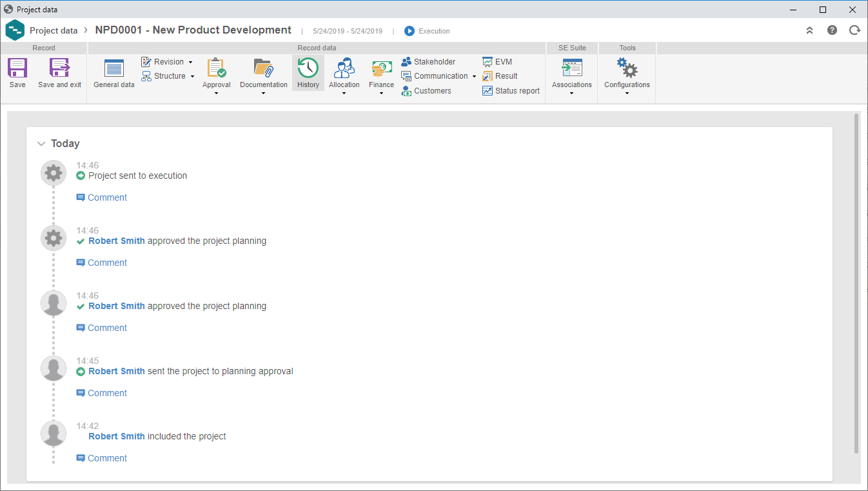Expand the Finance dropdown arrow
The image size is (868, 491).
click(x=381, y=93)
